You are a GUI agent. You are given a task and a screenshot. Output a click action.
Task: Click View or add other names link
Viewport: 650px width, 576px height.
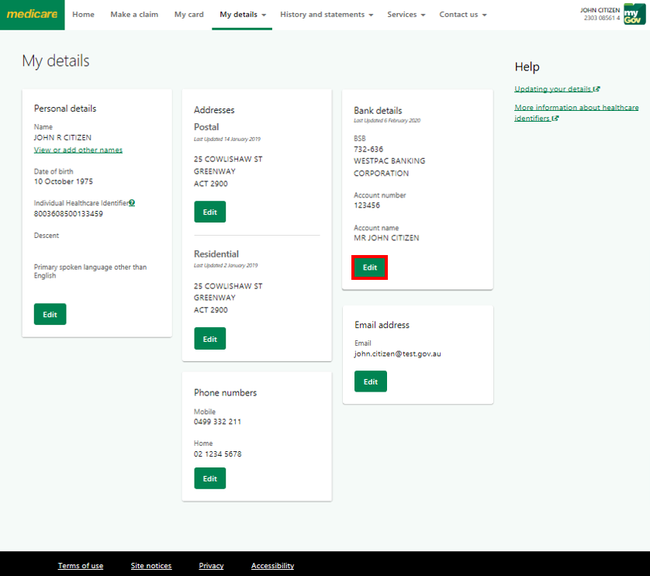[78, 150]
